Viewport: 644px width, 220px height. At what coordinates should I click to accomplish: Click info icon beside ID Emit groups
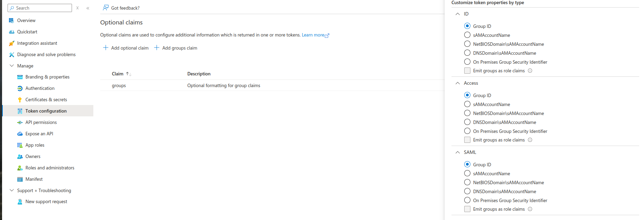pos(530,71)
